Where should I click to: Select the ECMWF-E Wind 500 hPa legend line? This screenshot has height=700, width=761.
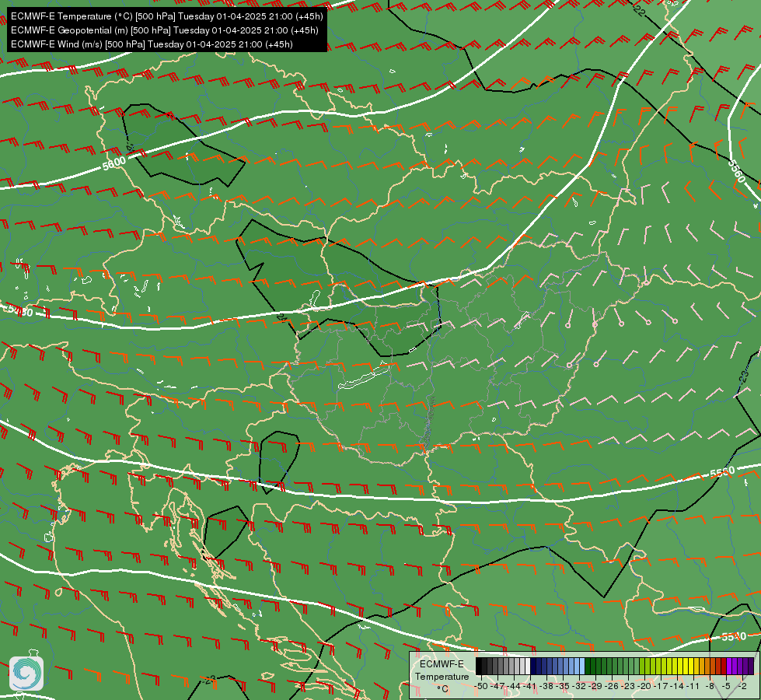[152, 44]
